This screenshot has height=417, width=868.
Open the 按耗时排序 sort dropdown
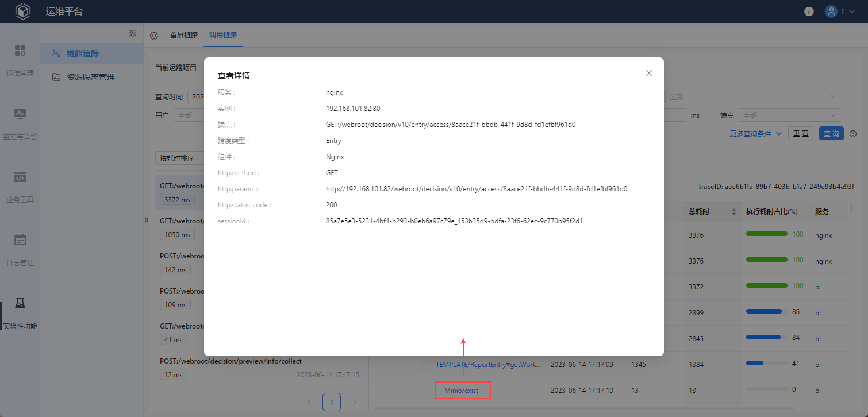click(180, 159)
